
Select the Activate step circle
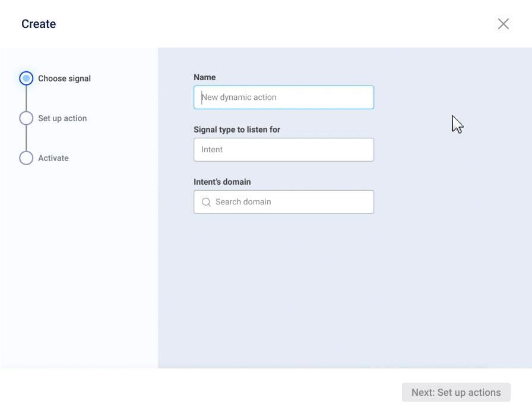26,158
